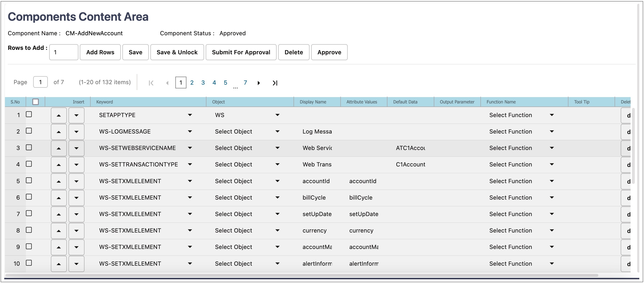Go to page 3
Viewport: 644px width, 284px height.
click(x=203, y=83)
